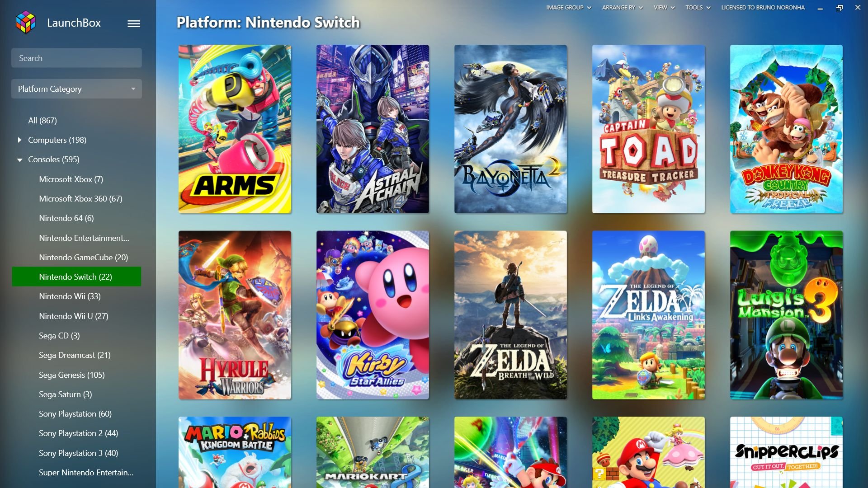The width and height of the screenshot is (868, 488).
Task: Select Astral Chain box art
Action: tap(373, 129)
